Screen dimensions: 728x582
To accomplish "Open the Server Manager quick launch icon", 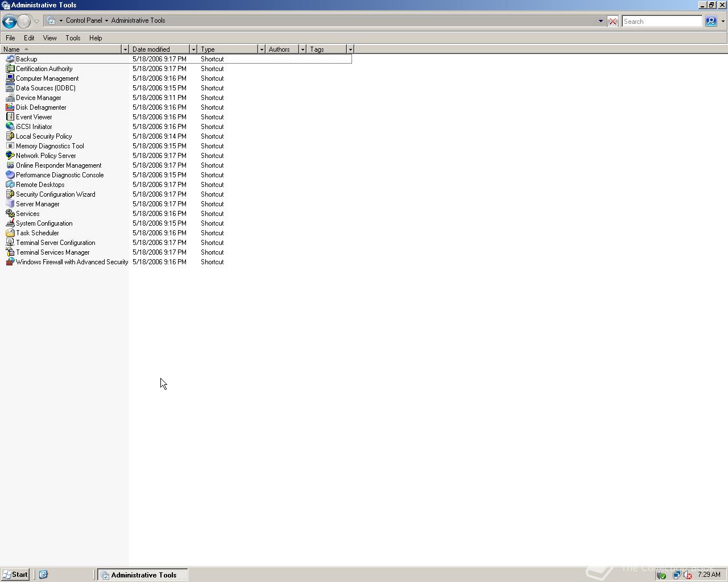I will 43,575.
